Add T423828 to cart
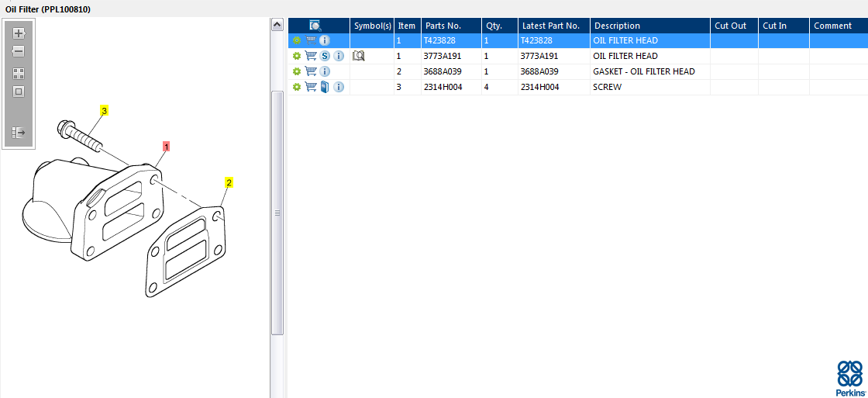868x398 pixels. click(x=311, y=40)
